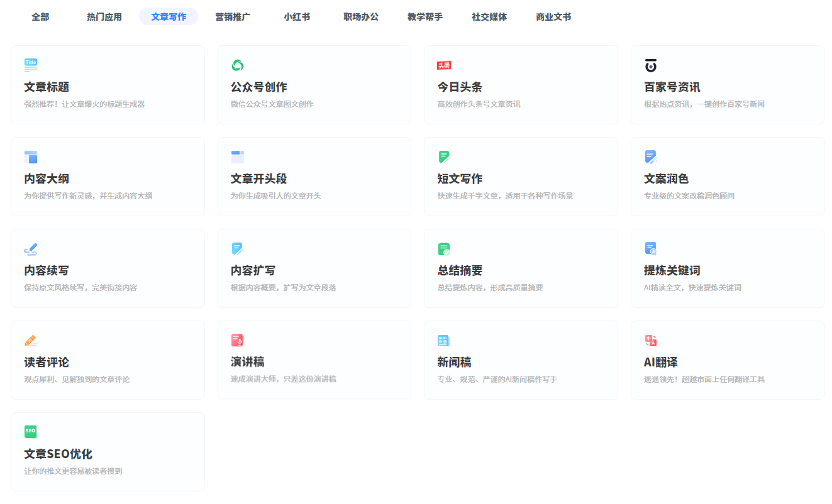832x504 pixels.
Task: Click description 让你的推文更容易被读者搜到
Action: coord(73,471)
